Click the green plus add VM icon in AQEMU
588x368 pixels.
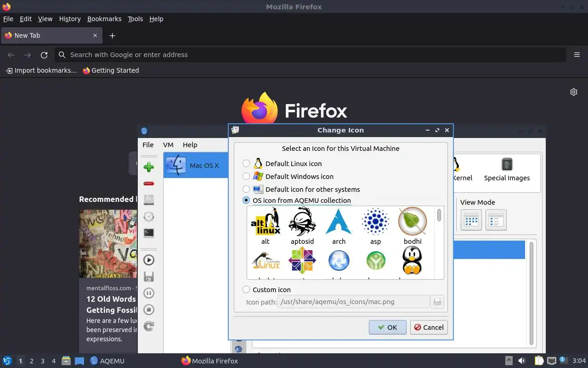pyautogui.click(x=148, y=167)
